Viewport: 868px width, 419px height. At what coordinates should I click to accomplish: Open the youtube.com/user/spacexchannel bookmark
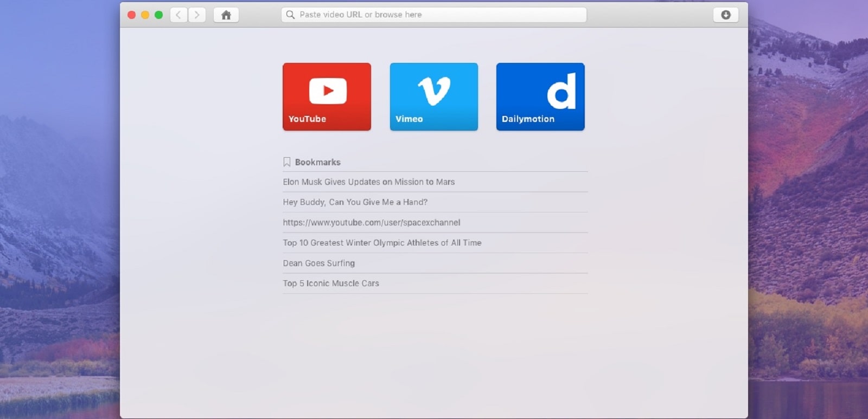435,223
